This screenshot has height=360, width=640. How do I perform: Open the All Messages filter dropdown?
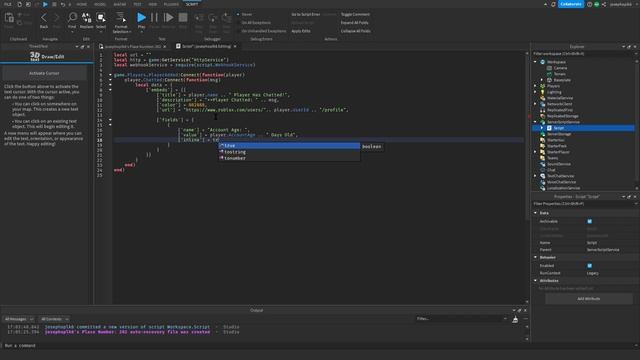point(18,319)
